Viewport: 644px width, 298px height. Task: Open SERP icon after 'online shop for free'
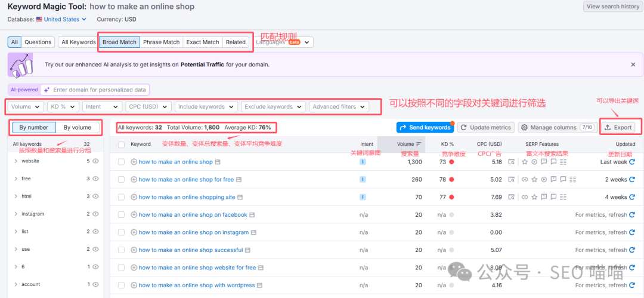[239, 180]
